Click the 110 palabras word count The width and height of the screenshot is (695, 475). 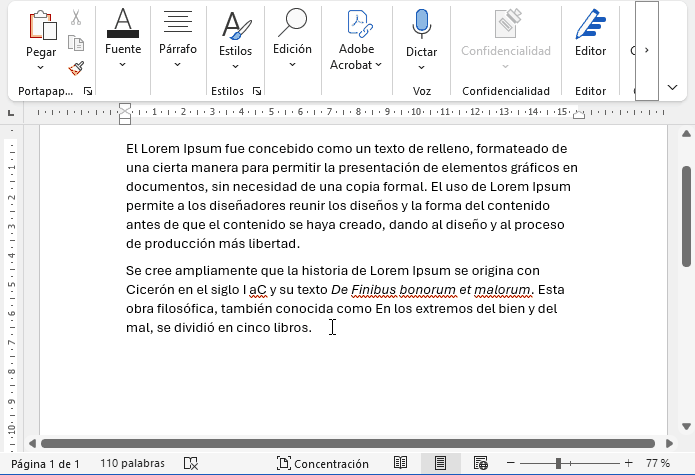133,463
